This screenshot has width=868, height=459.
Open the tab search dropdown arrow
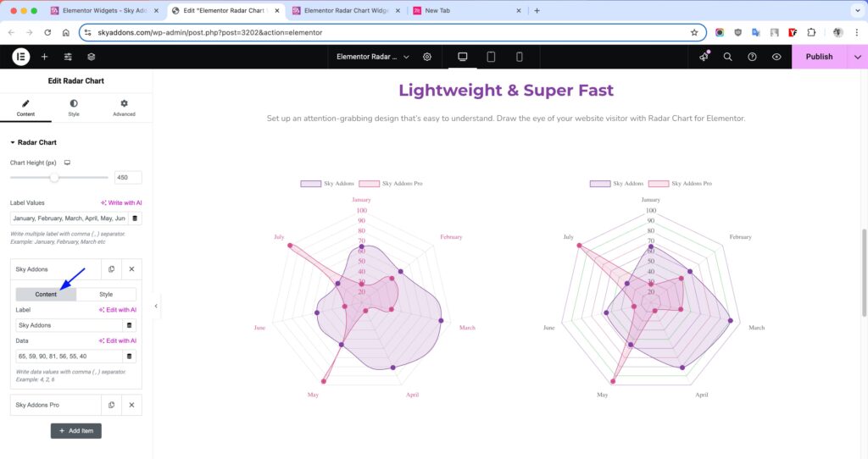[858, 10]
